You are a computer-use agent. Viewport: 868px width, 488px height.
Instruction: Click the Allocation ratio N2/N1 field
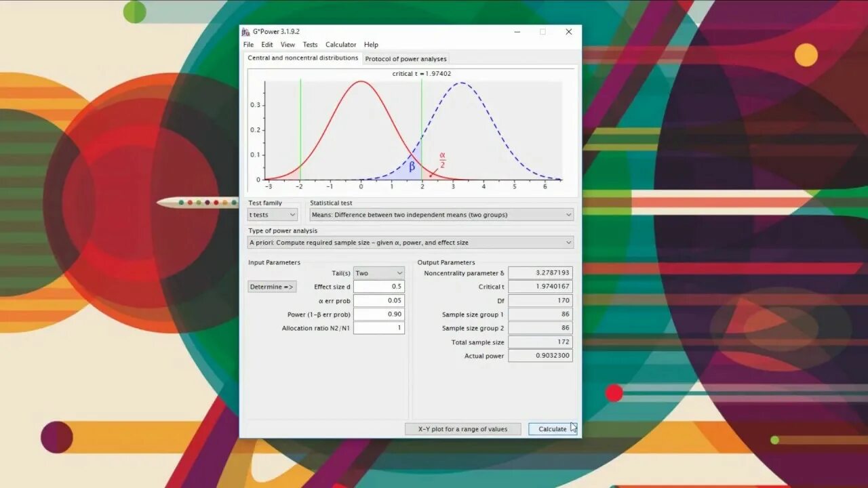click(379, 328)
